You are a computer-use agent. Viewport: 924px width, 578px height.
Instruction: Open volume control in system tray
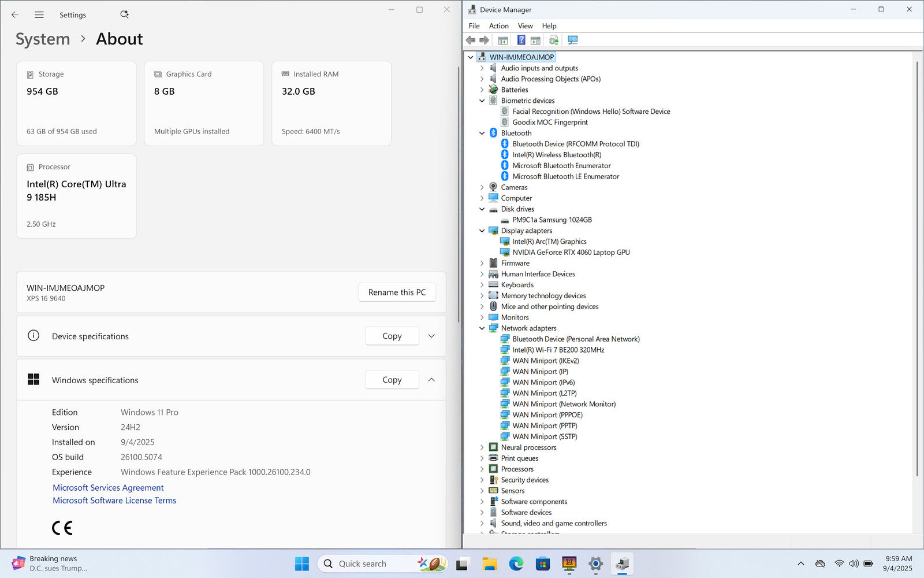pyautogui.click(x=854, y=564)
